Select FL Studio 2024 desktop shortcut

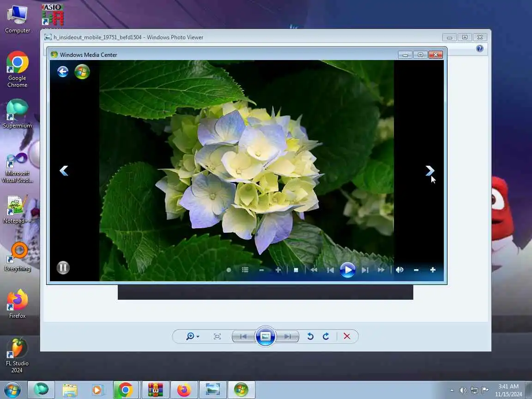(17, 356)
